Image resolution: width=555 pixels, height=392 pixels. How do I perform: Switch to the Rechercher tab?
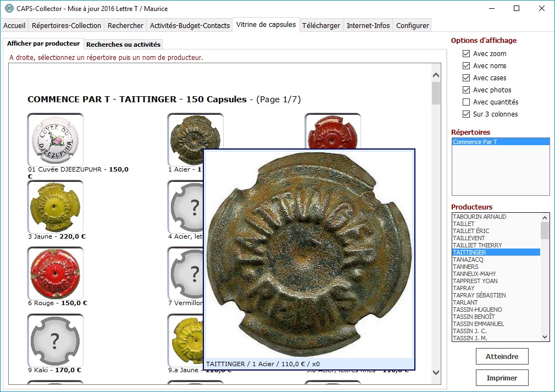click(x=125, y=25)
